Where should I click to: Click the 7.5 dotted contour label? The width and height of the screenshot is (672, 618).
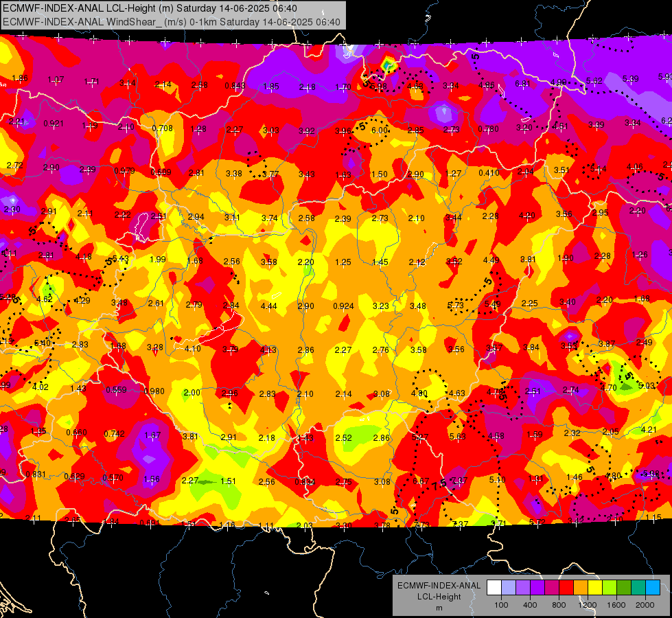440,485
